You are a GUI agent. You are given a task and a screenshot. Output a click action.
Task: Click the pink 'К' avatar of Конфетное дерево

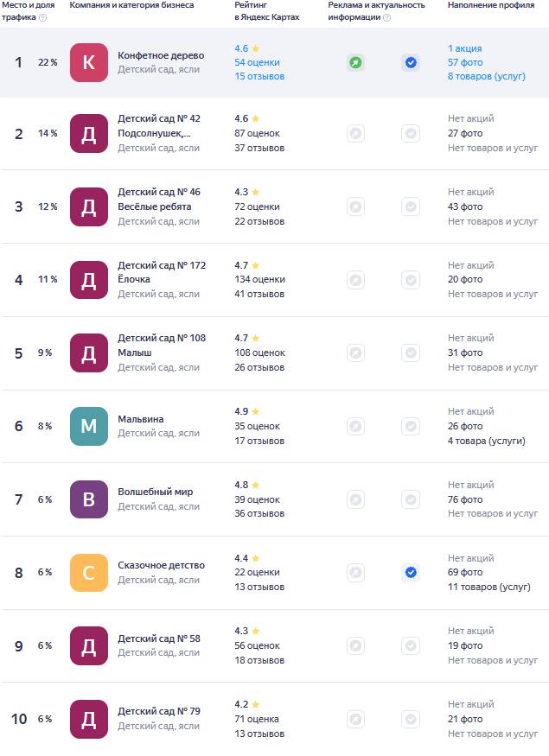pyautogui.click(x=89, y=62)
